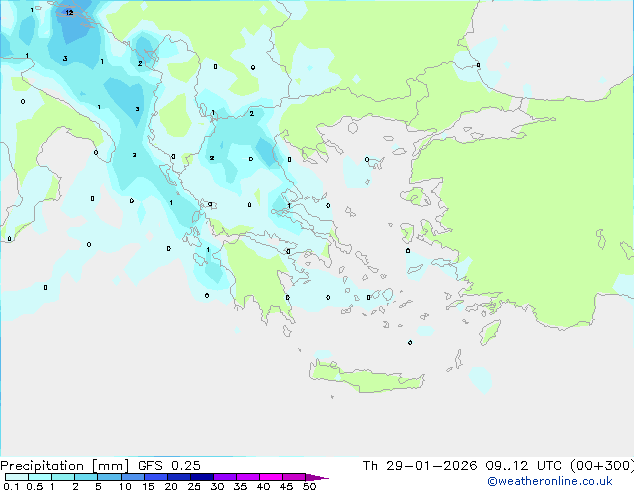Click the 45–50 mm legend color swatch
634x490 pixels.
pyautogui.click(x=294, y=477)
